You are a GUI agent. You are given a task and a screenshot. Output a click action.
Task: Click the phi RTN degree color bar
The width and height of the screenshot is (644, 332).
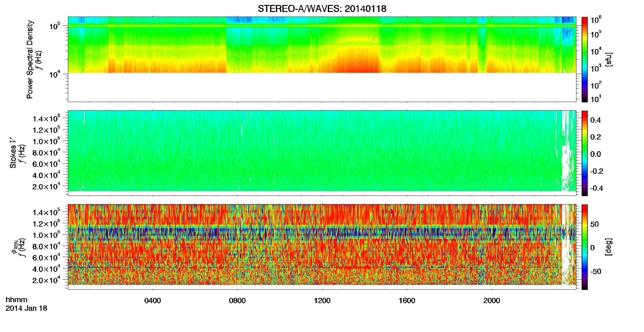tap(585, 247)
